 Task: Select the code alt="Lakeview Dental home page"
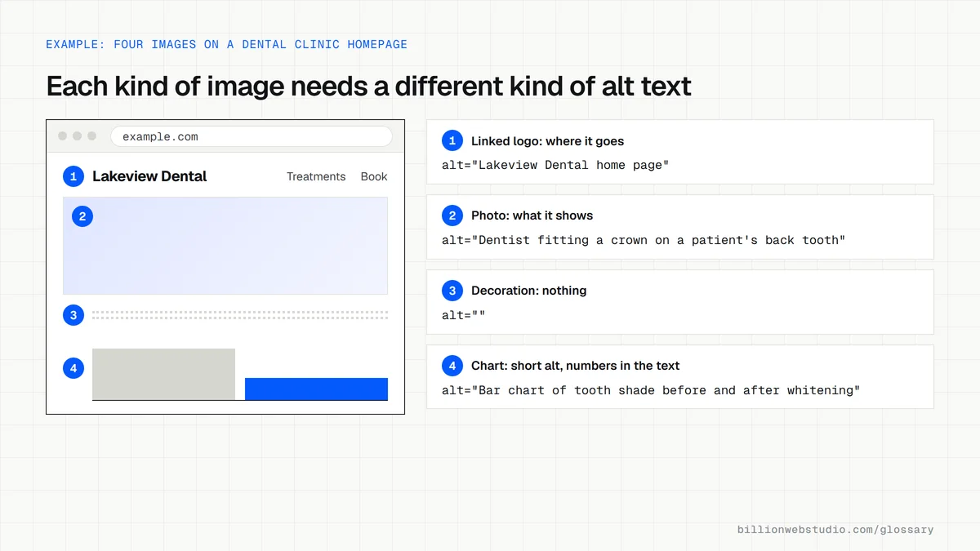pos(555,165)
